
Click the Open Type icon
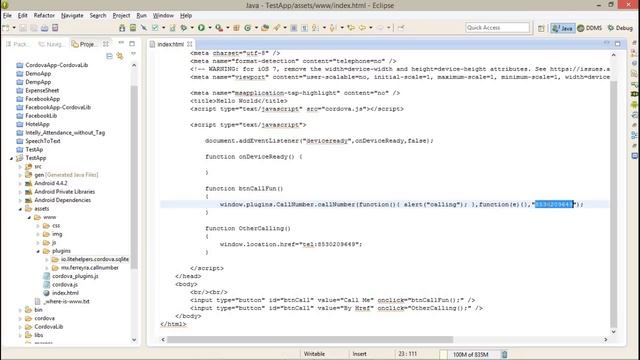tap(265, 28)
